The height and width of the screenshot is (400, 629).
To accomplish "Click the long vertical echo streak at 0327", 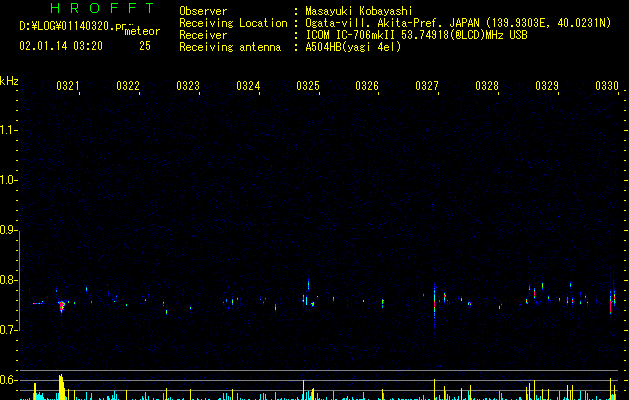I will click(x=434, y=307).
